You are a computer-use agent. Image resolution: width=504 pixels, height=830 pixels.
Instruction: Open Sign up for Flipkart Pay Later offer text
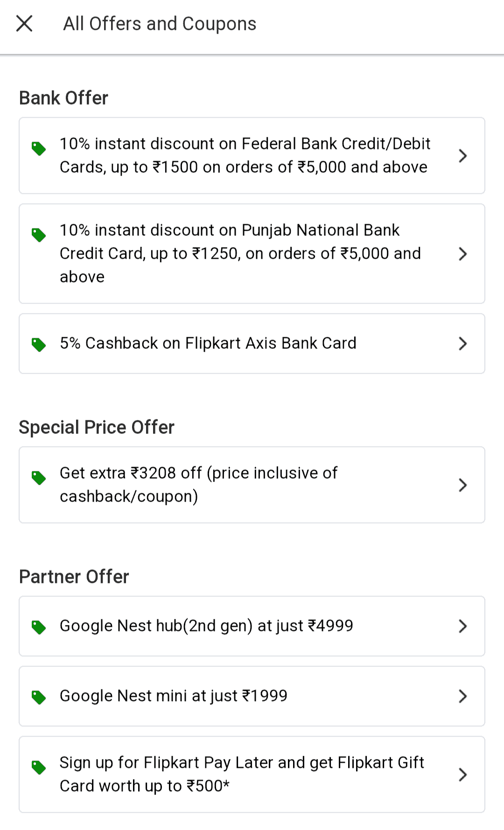coord(242,774)
